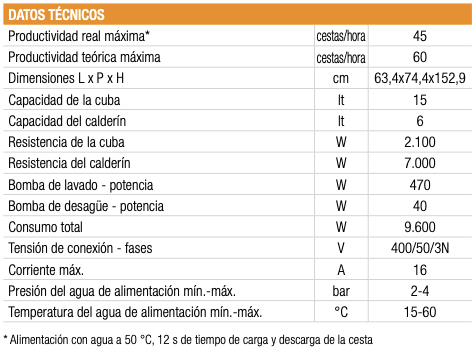This screenshot has height=360, width=475.
Task: Click the DATOS TÉCNICOS orange header
Action: tap(237, 14)
